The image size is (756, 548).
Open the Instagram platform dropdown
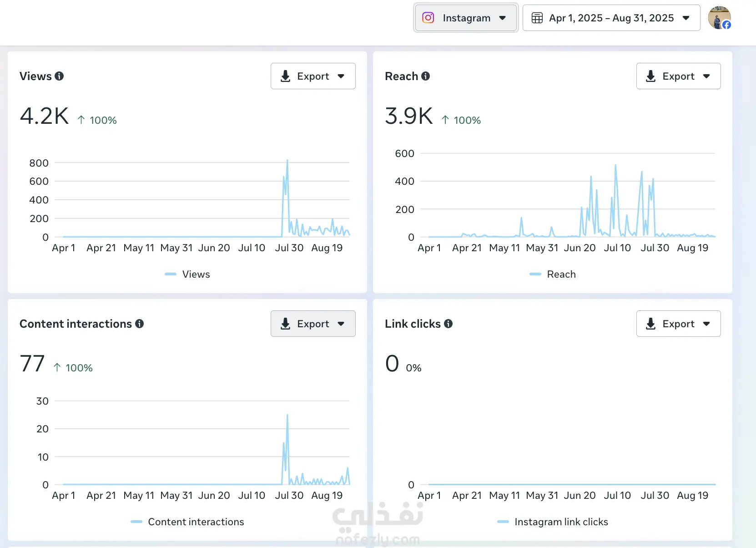[466, 18]
